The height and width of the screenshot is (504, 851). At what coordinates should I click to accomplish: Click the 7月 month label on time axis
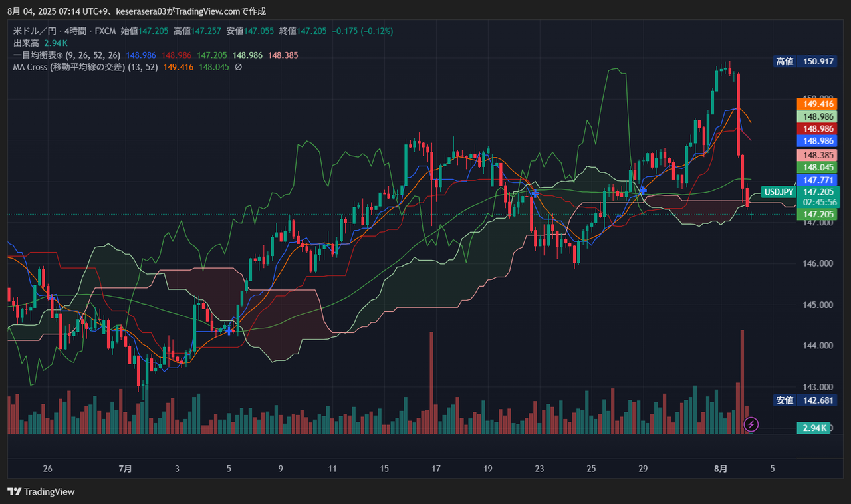[125, 469]
